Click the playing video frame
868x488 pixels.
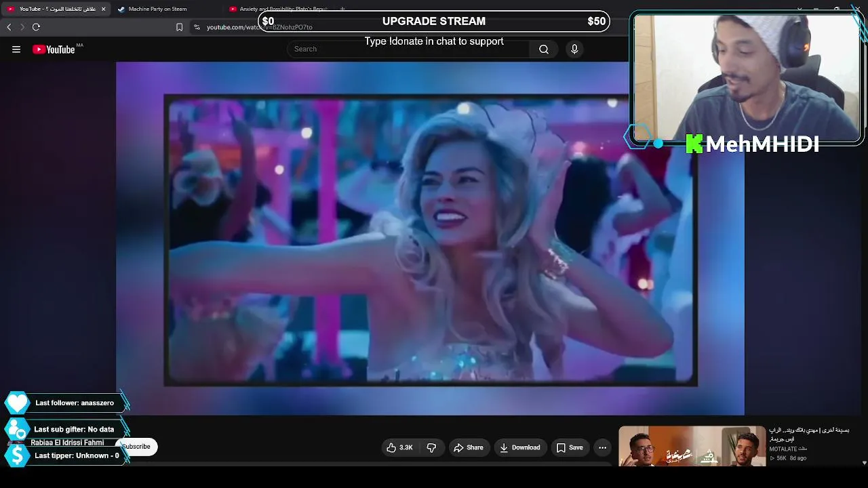pyautogui.click(x=431, y=240)
